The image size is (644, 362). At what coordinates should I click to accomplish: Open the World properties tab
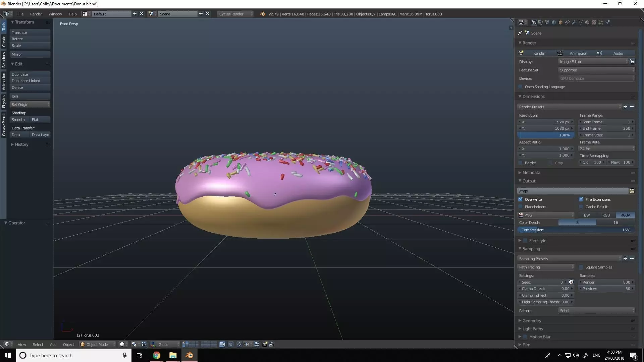click(x=554, y=22)
